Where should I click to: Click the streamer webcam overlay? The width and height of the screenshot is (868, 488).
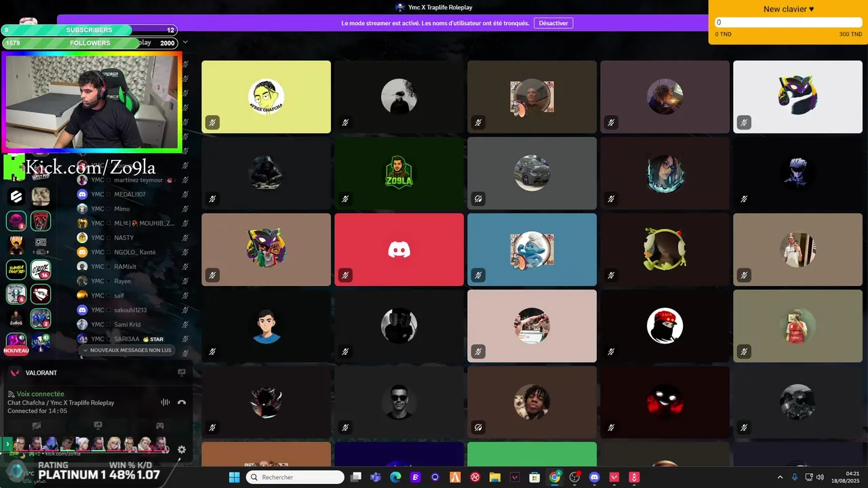click(x=92, y=102)
